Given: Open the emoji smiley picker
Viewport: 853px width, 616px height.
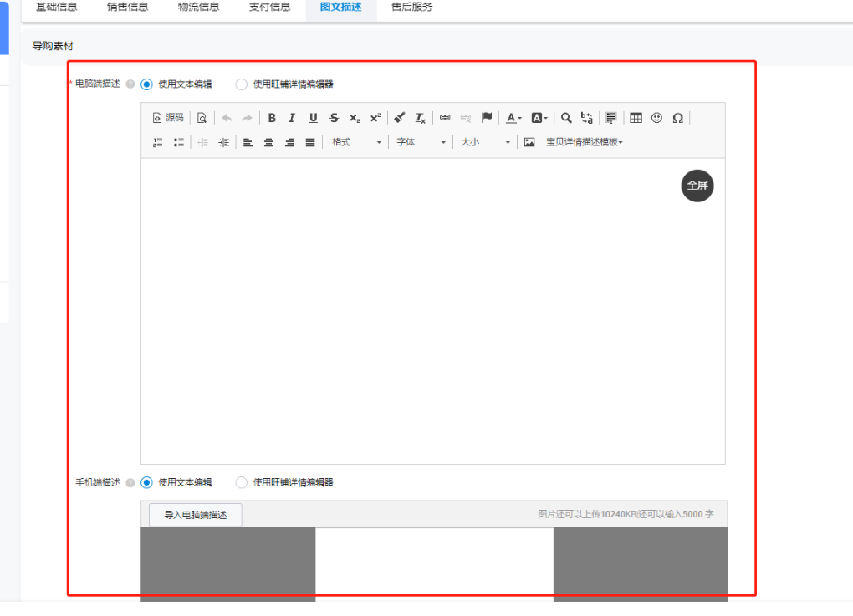Looking at the screenshot, I should click(656, 118).
